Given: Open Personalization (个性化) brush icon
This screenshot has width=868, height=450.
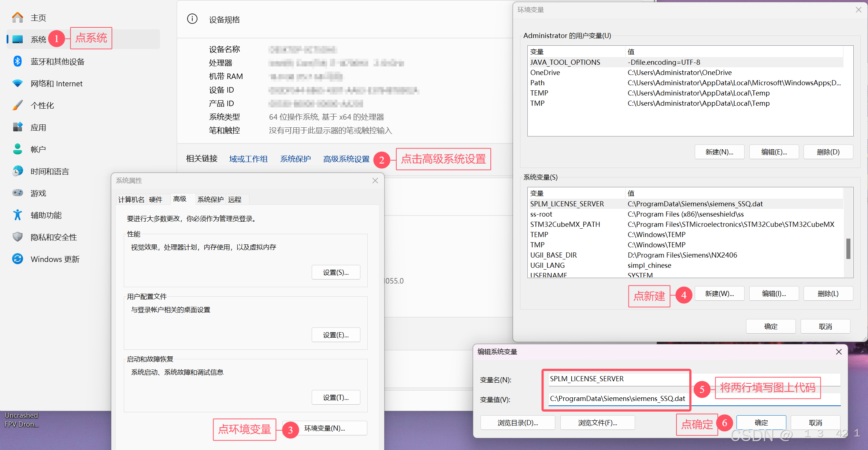Looking at the screenshot, I should (17, 105).
